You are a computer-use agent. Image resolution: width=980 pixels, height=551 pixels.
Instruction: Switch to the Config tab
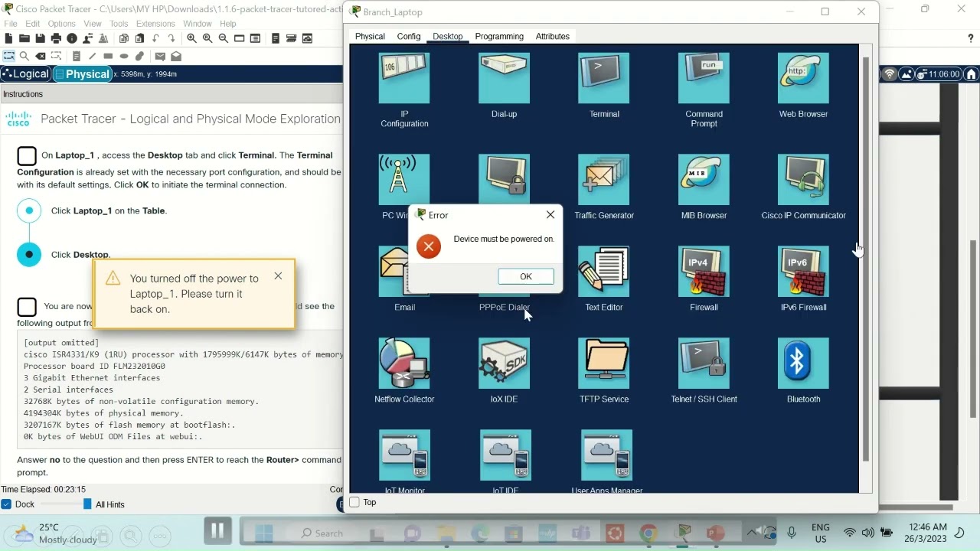tap(409, 36)
